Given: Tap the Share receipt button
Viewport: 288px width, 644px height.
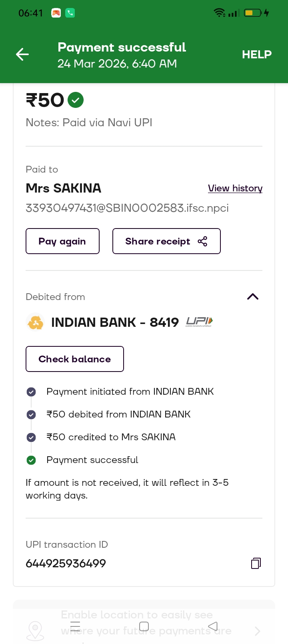Looking at the screenshot, I should [x=166, y=241].
